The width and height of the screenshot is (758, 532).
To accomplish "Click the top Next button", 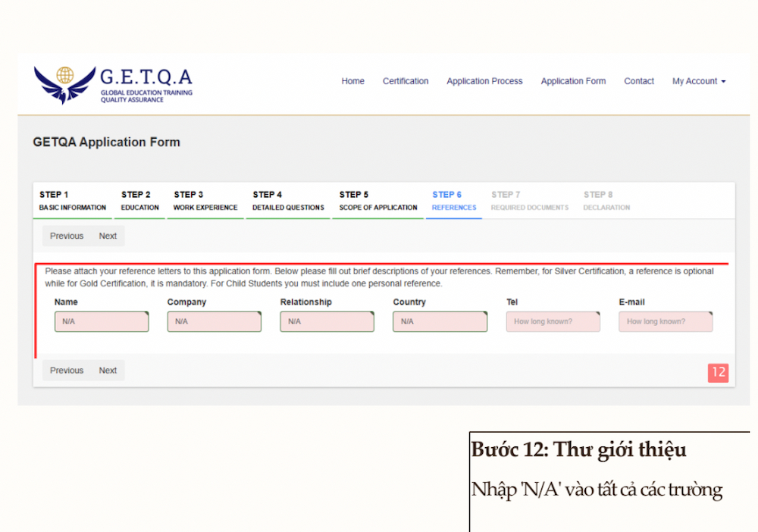I will tap(108, 236).
